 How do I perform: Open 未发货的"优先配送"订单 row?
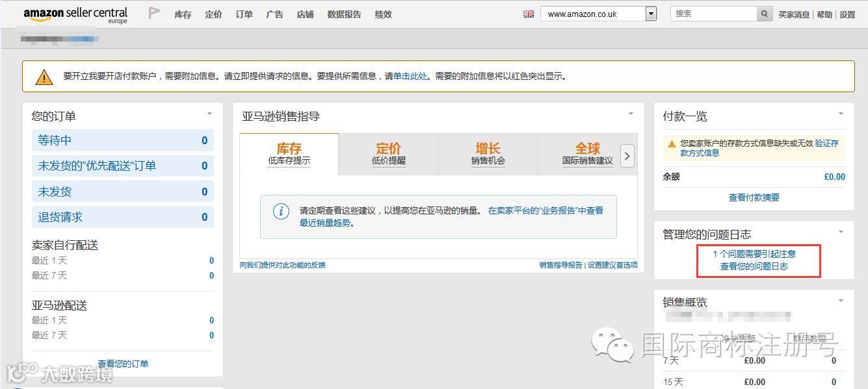(x=123, y=166)
